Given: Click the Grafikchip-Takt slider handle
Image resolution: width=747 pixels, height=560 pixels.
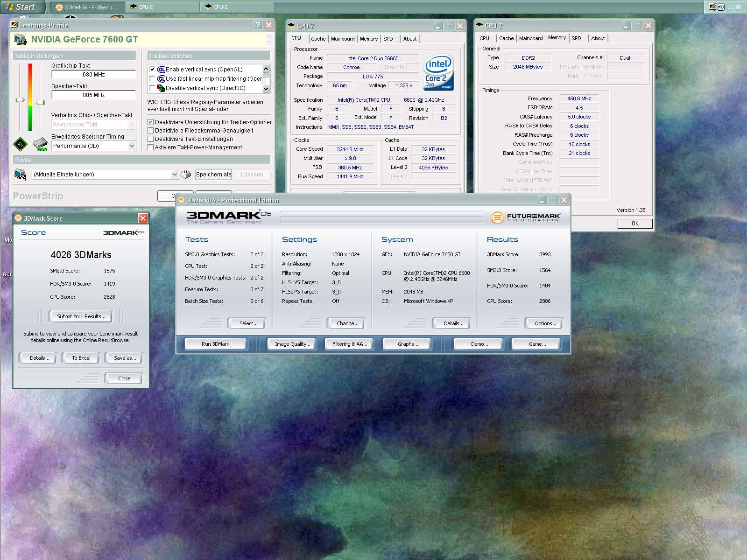Looking at the screenshot, I should [20, 99].
